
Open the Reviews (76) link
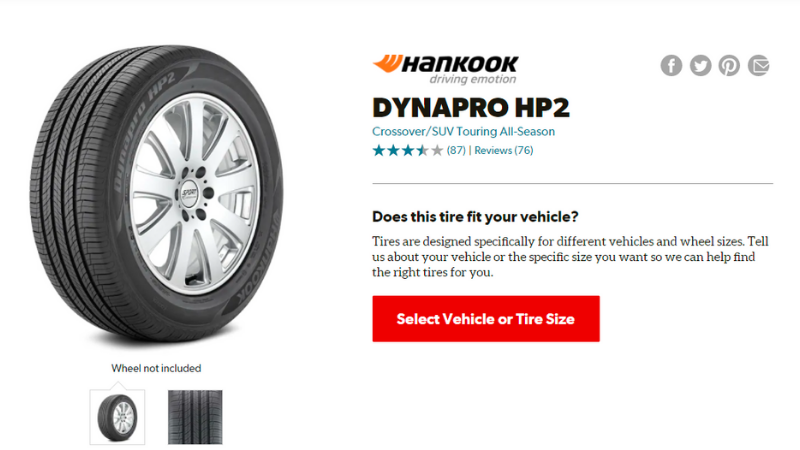(504, 151)
